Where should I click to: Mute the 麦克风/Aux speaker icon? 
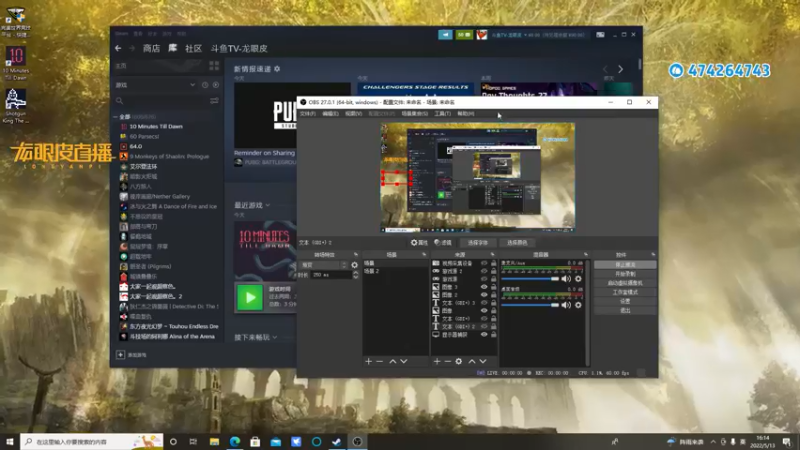point(566,279)
